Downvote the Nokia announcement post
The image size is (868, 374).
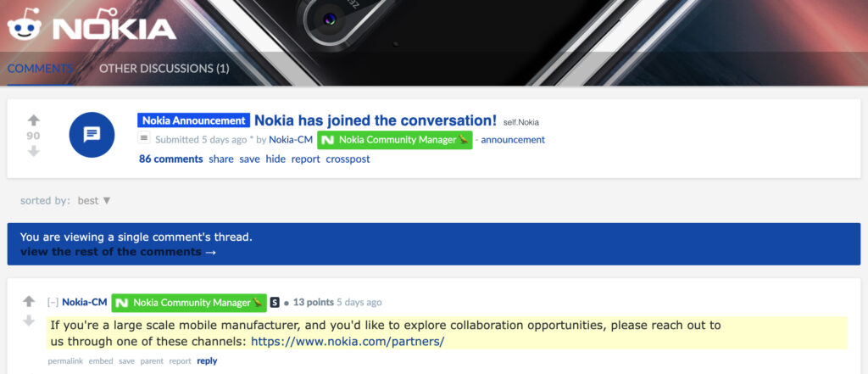tap(34, 151)
